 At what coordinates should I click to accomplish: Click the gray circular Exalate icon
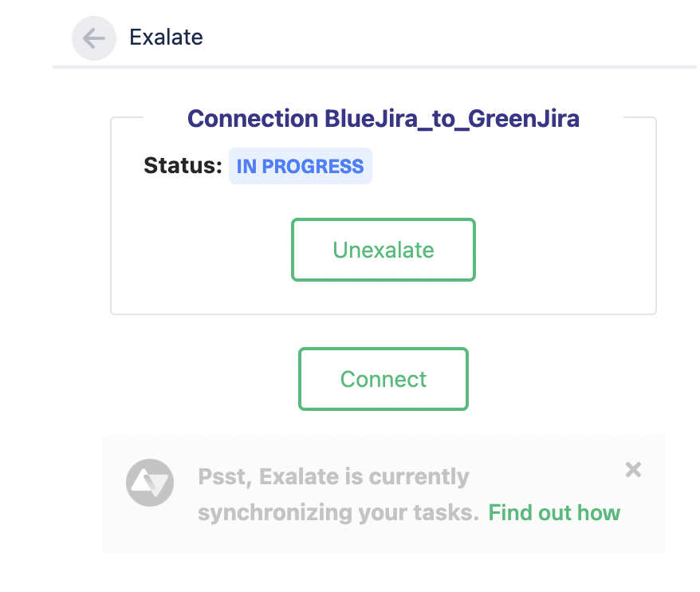pos(150,482)
